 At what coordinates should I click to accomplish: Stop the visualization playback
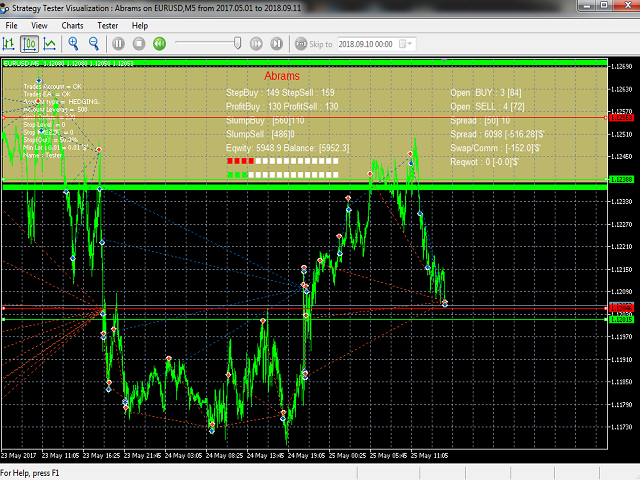[139, 44]
